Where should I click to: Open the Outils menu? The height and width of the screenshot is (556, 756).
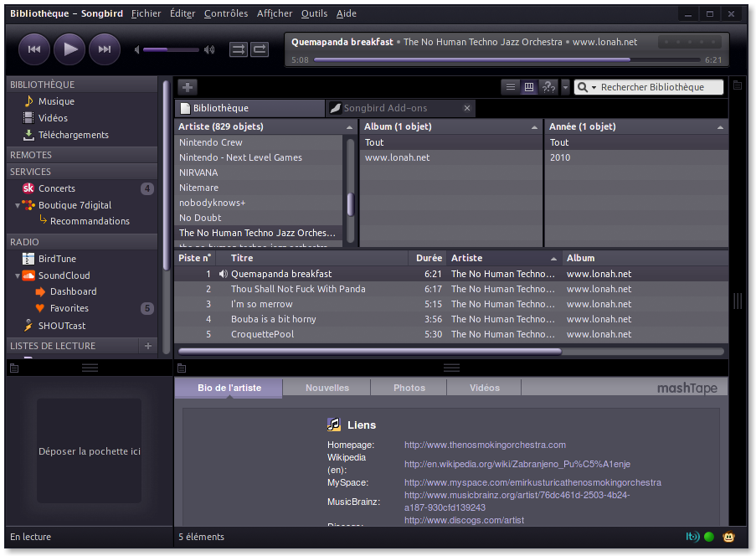314,13
